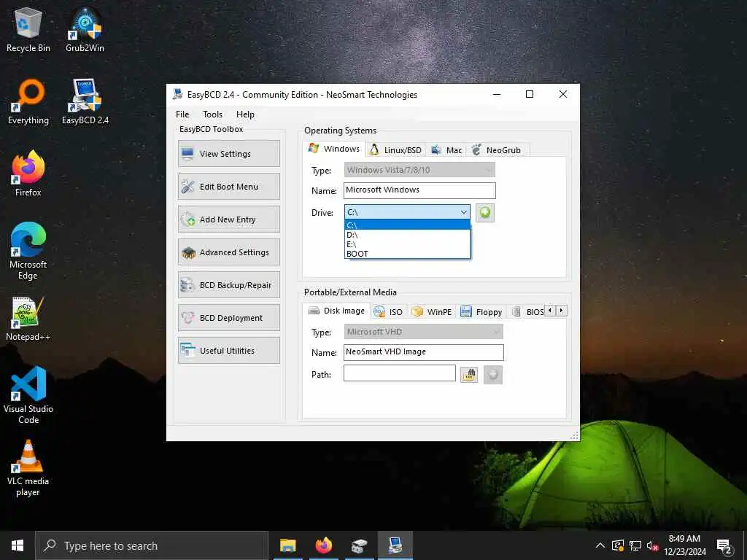This screenshot has height=560, width=747.
Task: Click the EasyBCD title bar app icon
Action: pyautogui.click(x=177, y=94)
